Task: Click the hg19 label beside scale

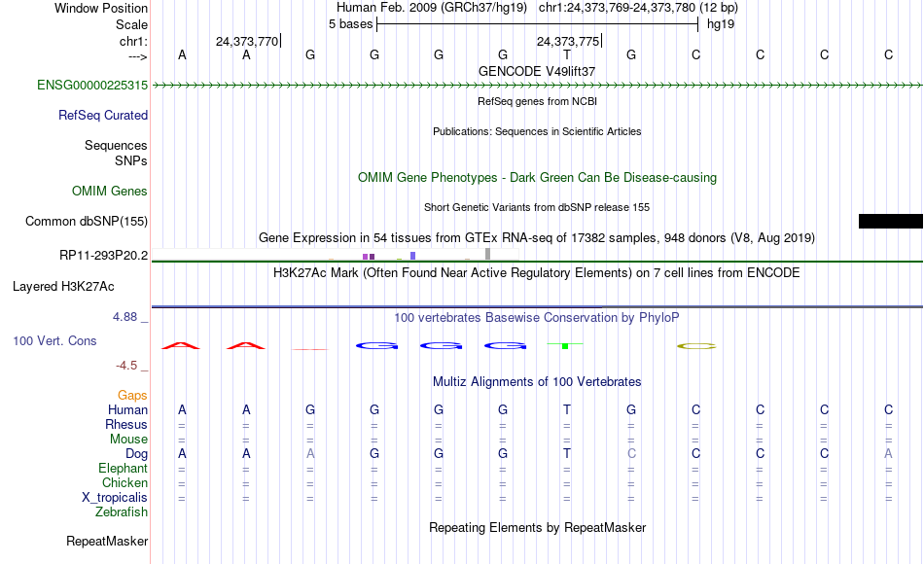Action: point(720,24)
